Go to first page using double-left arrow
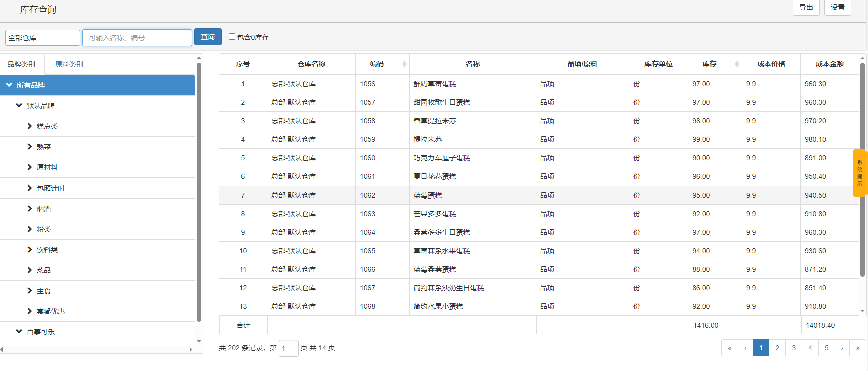The image size is (868, 371). coord(729,348)
